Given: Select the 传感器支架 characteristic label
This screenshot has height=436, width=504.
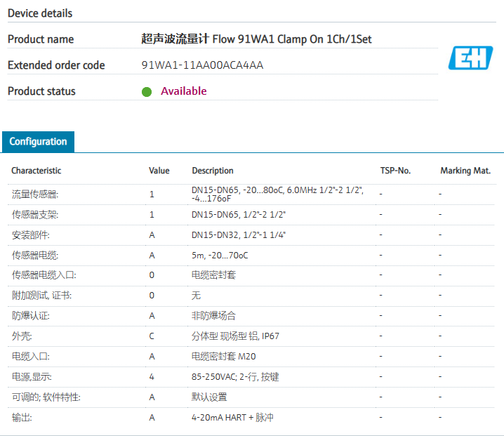Looking at the screenshot, I should pyautogui.click(x=34, y=214).
